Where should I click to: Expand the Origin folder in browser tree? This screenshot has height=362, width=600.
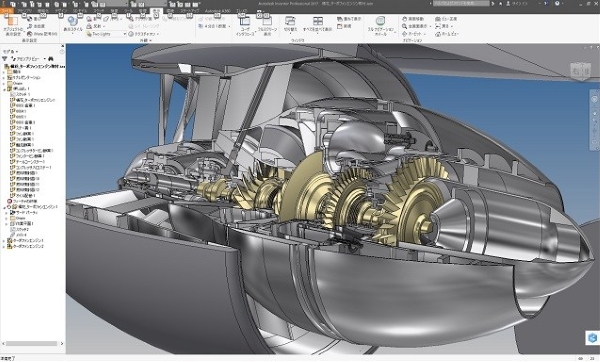pyautogui.click(x=4, y=83)
